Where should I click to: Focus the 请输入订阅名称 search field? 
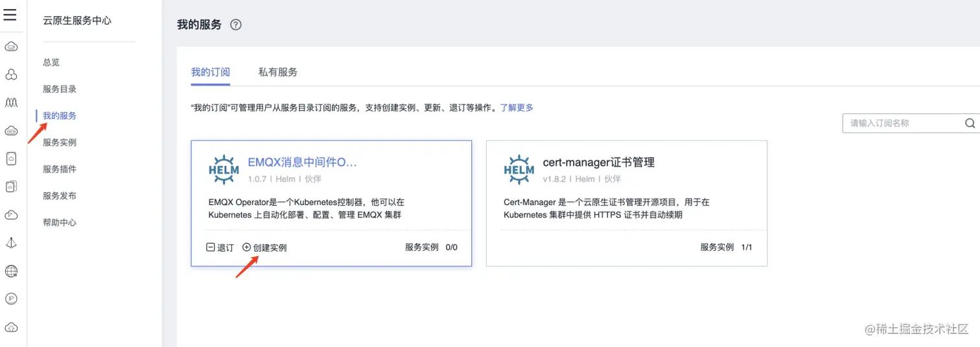tap(904, 123)
